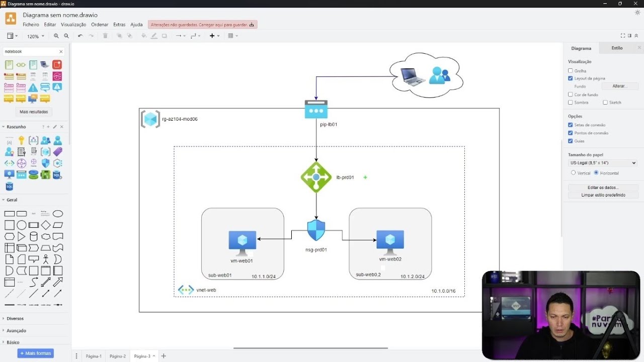Open the US-Legal paper size dropdown
The height and width of the screenshot is (362, 644).
(x=602, y=163)
